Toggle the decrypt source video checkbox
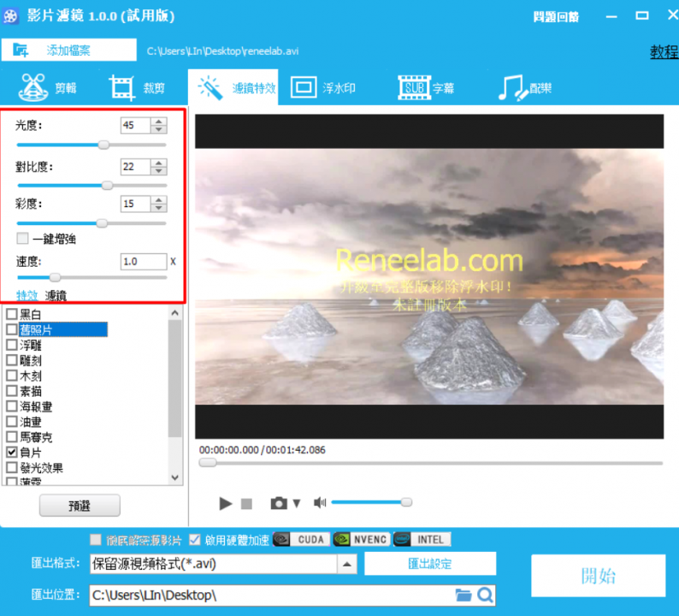Image resolution: width=679 pixels, height=616 pixels. [95, 540]
